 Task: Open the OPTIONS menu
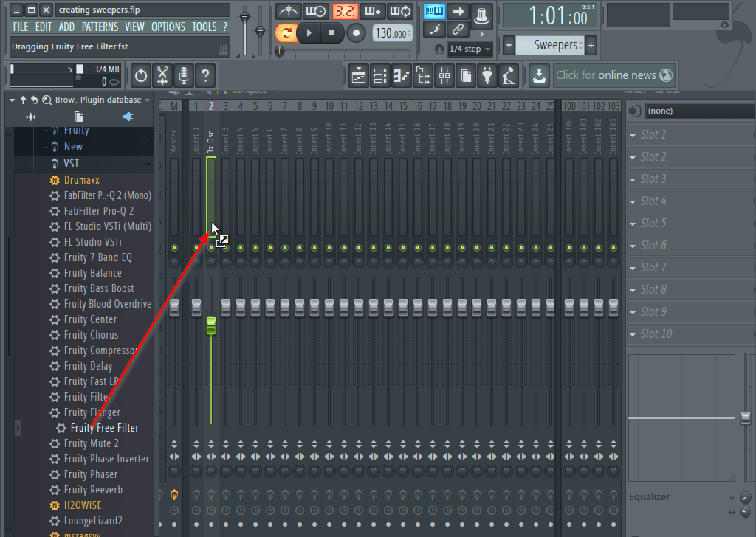[168, 27]
